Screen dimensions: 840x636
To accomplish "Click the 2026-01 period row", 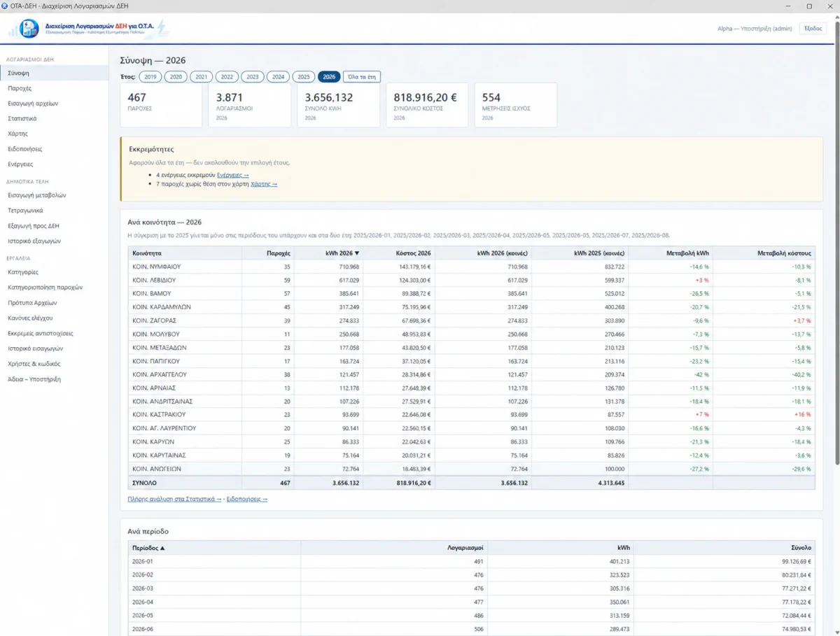I will point(471,561).
